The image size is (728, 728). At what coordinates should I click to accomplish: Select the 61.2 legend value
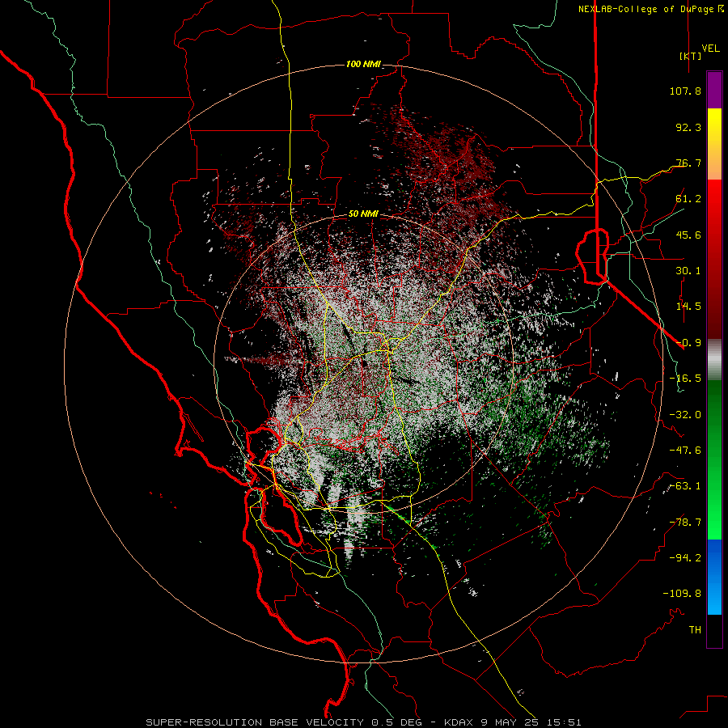pyautogui.click(x=688, y=199)
